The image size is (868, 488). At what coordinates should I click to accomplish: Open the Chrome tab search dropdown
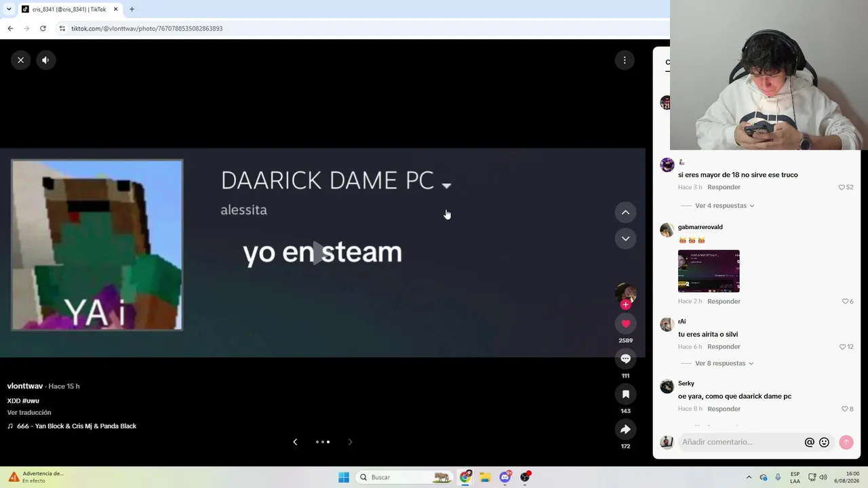click(9, 9)
